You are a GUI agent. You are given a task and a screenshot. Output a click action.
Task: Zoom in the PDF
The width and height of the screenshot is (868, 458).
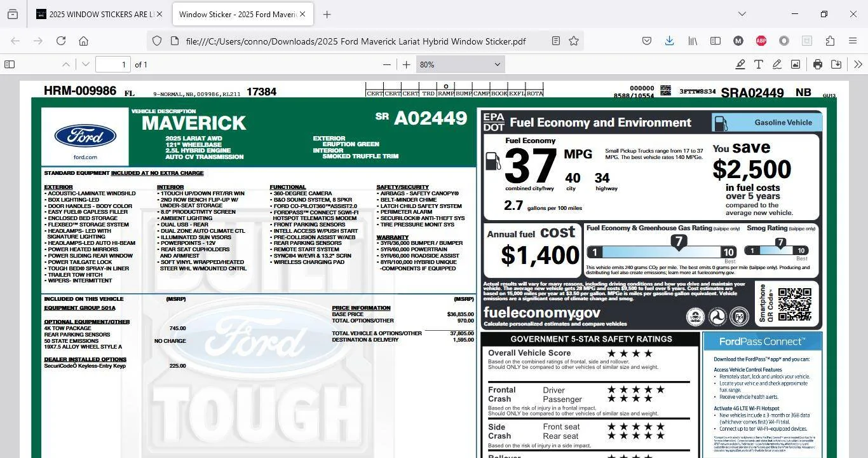(407, 64)
